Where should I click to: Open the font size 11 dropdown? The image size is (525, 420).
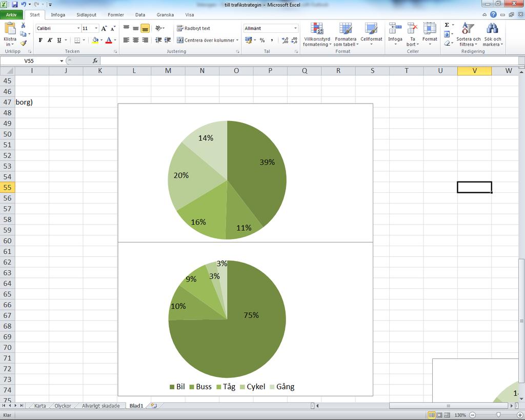click(x=96, y=29)
